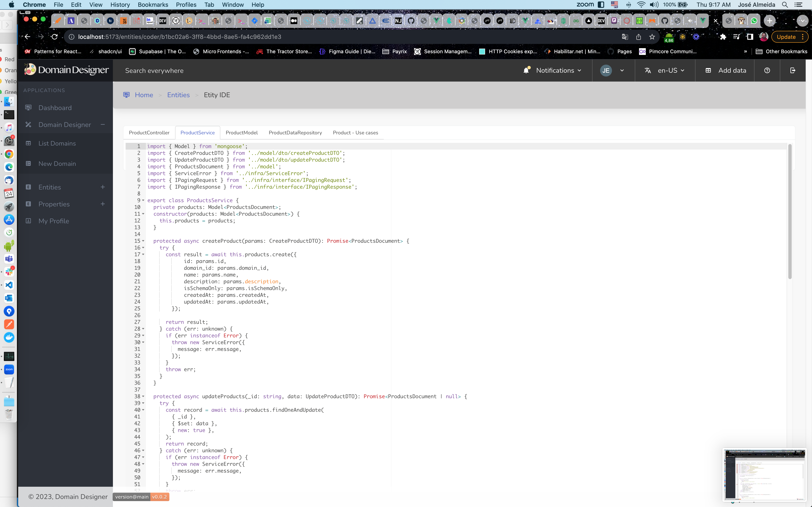Select the Dashboard navigation icon
This screenshot has width=812, height=507.
[28, 108]
